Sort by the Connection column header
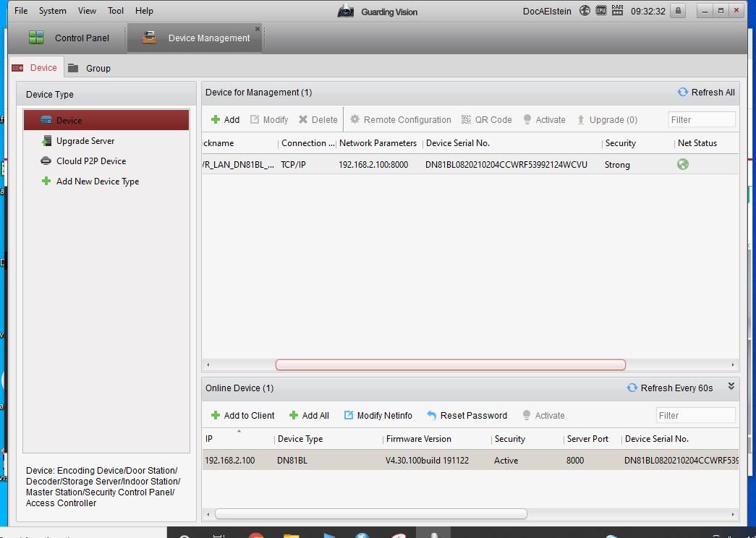 307,143
